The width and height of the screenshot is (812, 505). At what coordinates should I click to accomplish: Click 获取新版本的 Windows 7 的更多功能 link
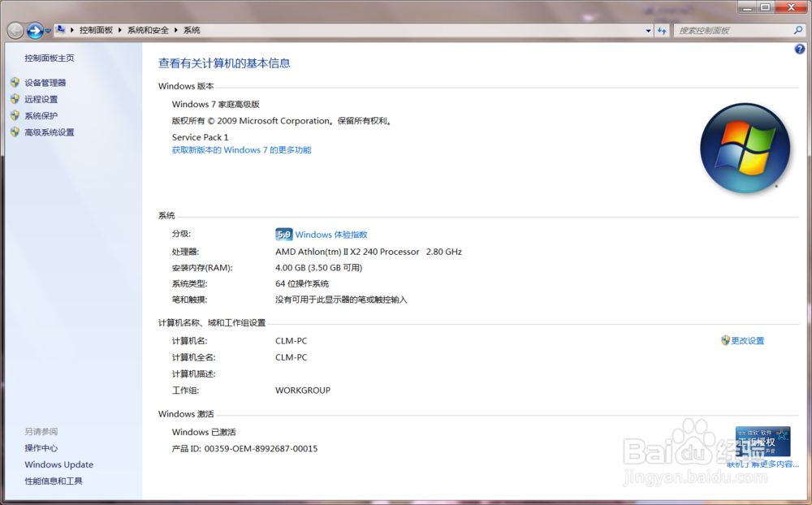tap(241, 149)
